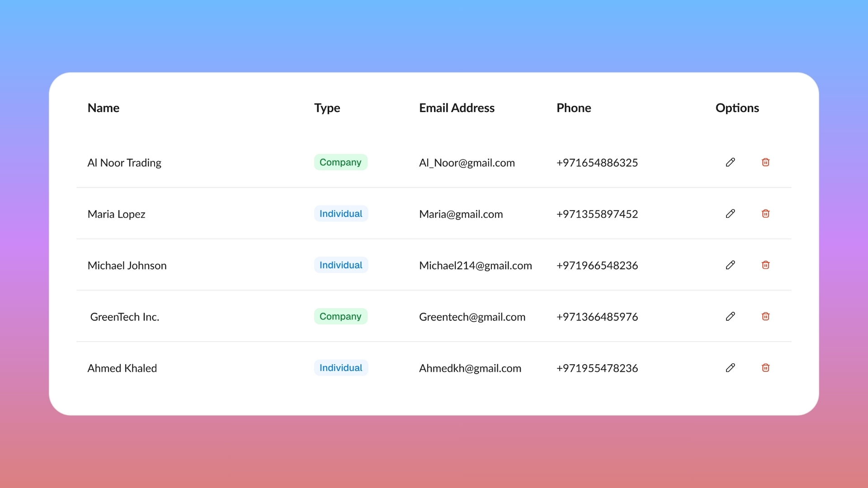Edit Ahmed Khaled's record
This screenshot has width=868, height=488.
730,368
